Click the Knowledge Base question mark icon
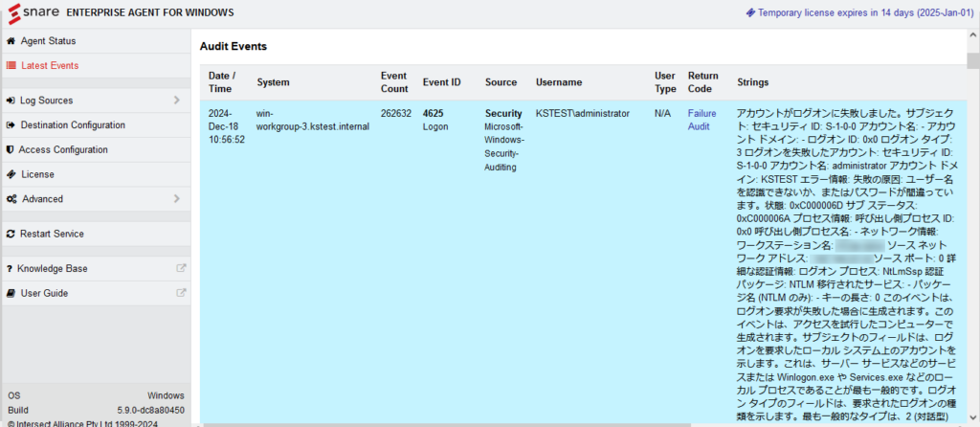980x427 pixels. click(x=10, y=269)
